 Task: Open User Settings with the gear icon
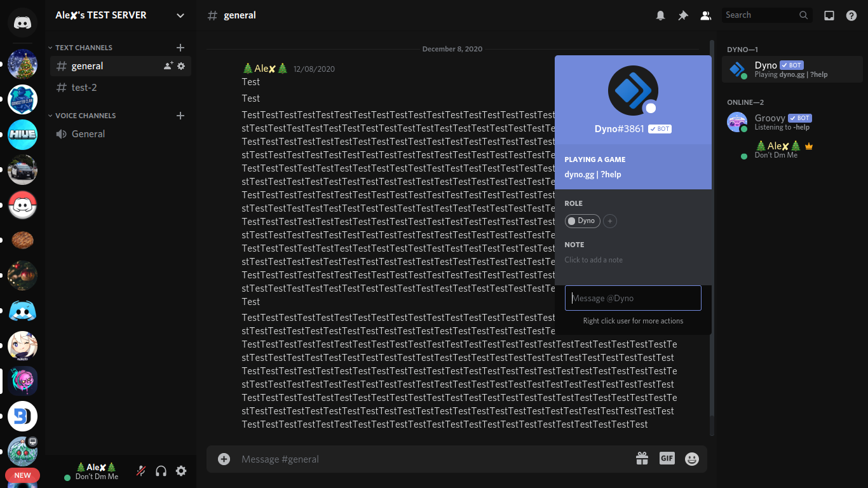point(181,471)
